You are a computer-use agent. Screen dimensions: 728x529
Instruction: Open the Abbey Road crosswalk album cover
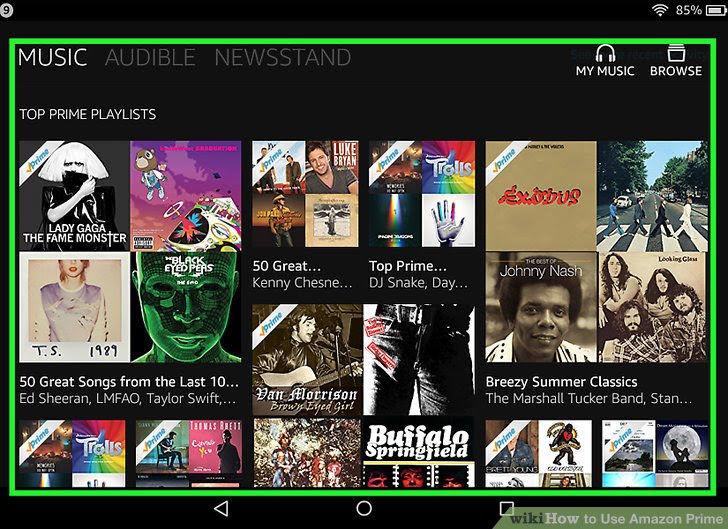point(653,196)
